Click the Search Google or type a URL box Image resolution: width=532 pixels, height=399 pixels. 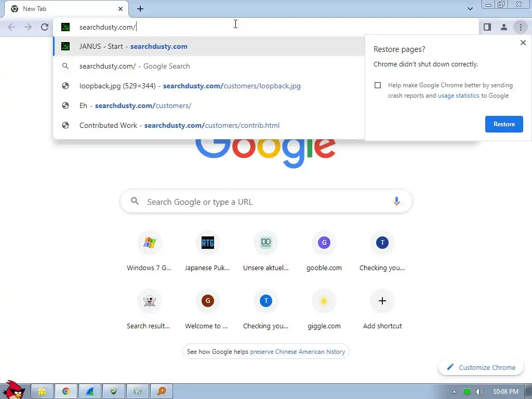coord(266,202)
